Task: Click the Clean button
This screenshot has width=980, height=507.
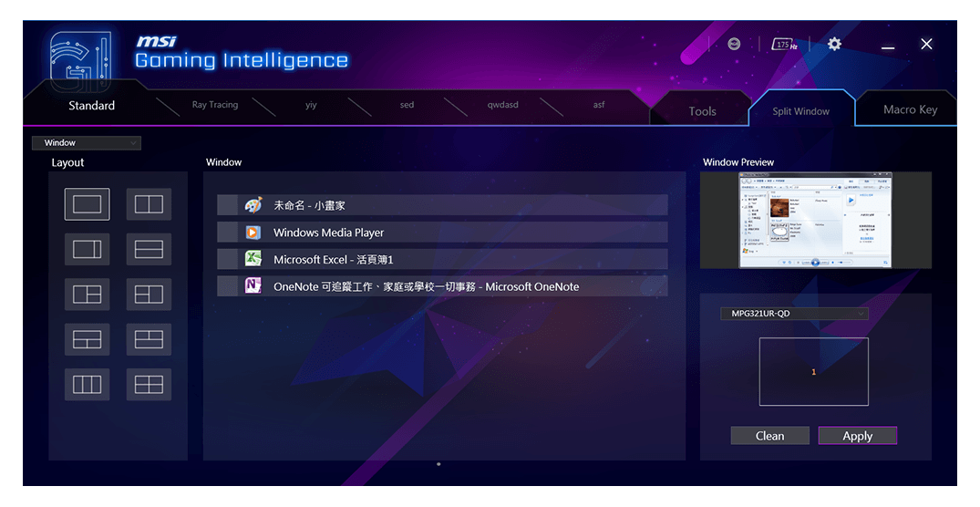Action: click(769, 436)
